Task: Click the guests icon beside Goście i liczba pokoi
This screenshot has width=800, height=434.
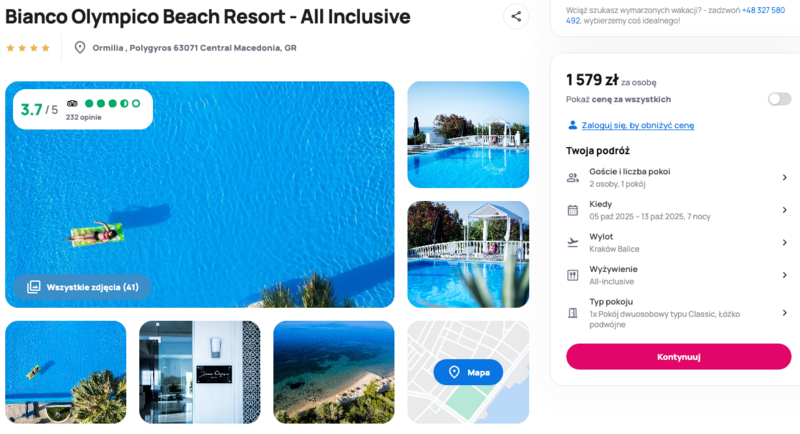Action: click(572, 177)
